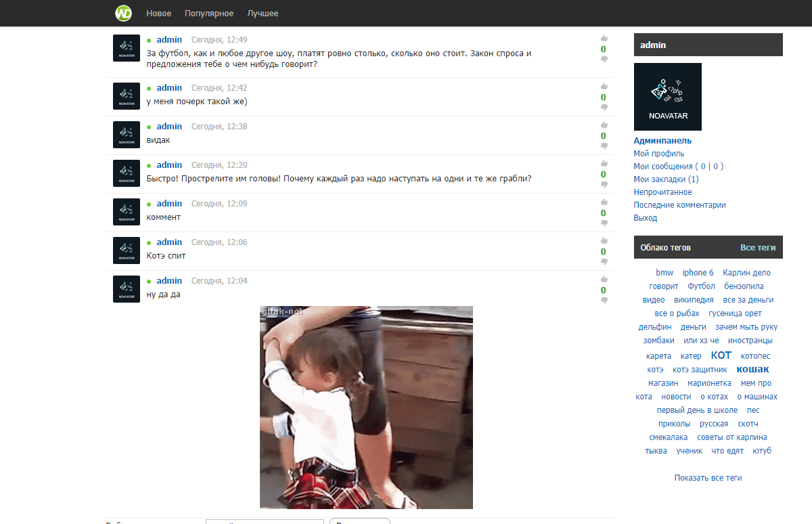Image resolution: width=812 pixels, height=524 pixels.
Task: Open the baby GIF image in comment
Action: [x=366, y=407]
